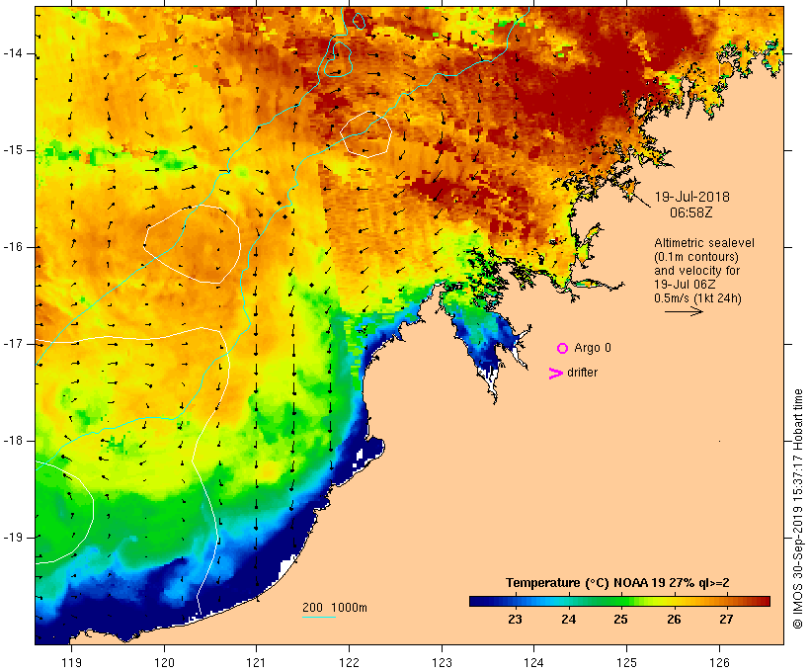Click the colorbar tick label 26
Viewport: 810px width, 672px height.
[x=674, y=619]
